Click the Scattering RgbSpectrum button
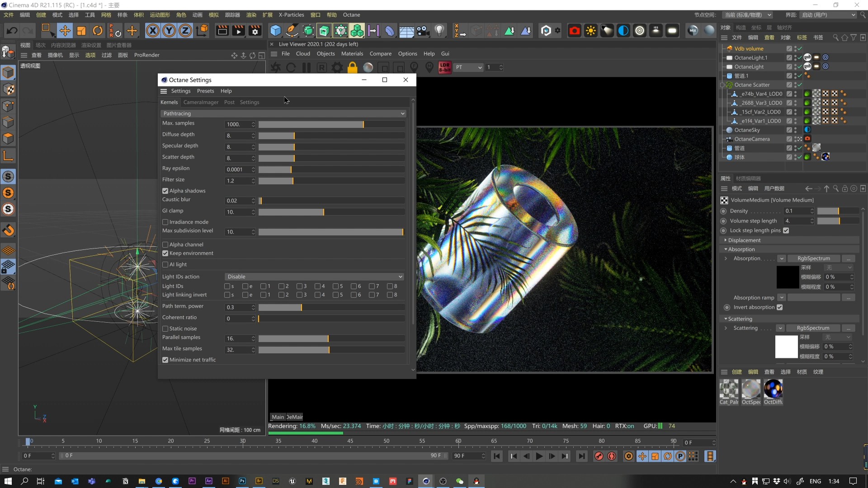This screenshot has width=868, height=488. [x=813, y=328]
